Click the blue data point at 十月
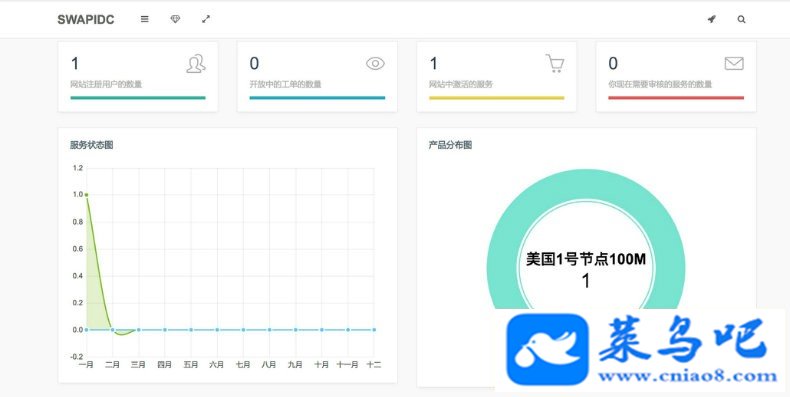790x397 pixels. (x=322, y=329)
